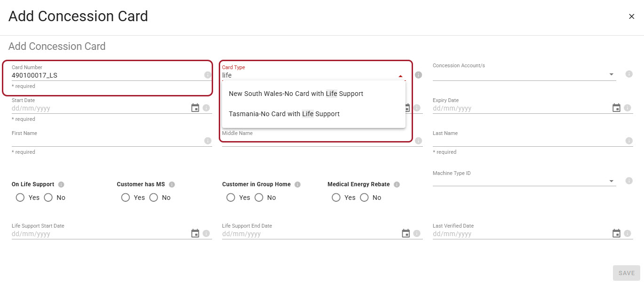Screen dimensions: 644x285
Task: Show info beside Customer in Group Home
Action: click(297, 184)
